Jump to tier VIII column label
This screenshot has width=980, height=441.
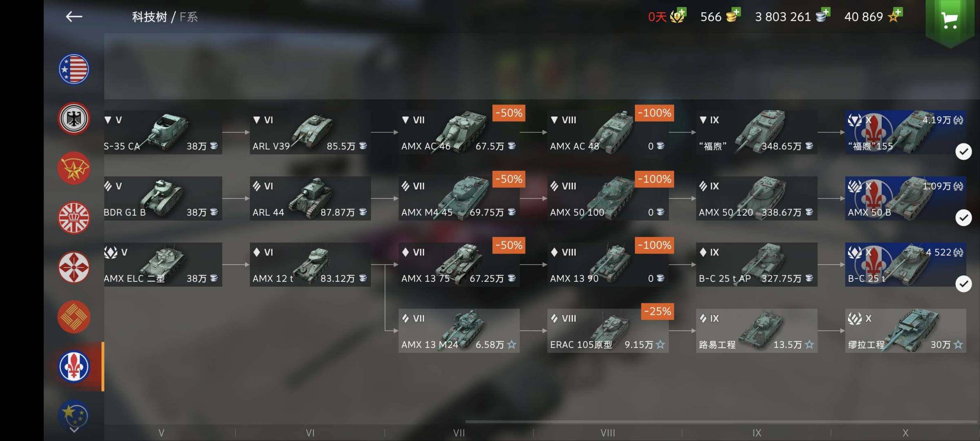(x=608, y=433)
